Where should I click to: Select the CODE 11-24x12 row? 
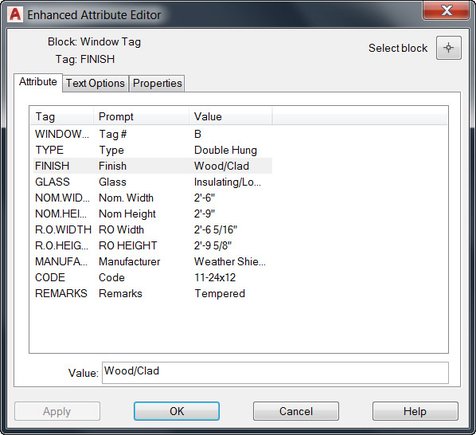pyautogui.click(x=153, y=277)
